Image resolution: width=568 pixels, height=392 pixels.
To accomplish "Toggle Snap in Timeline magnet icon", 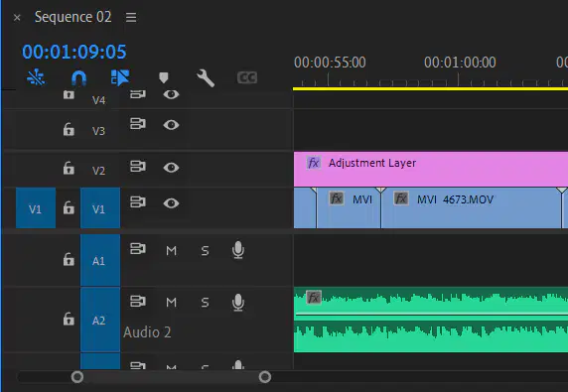I will tap(78, 77).
